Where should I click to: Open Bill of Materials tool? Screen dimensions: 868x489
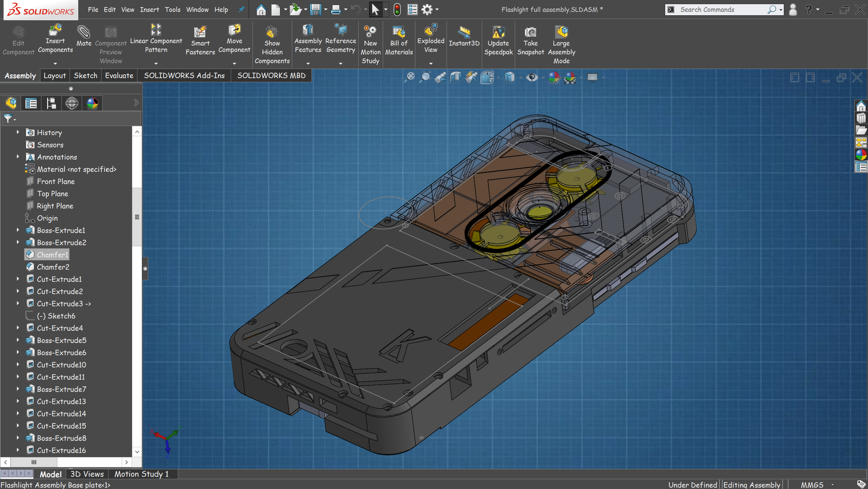click(x=399, y=40)
